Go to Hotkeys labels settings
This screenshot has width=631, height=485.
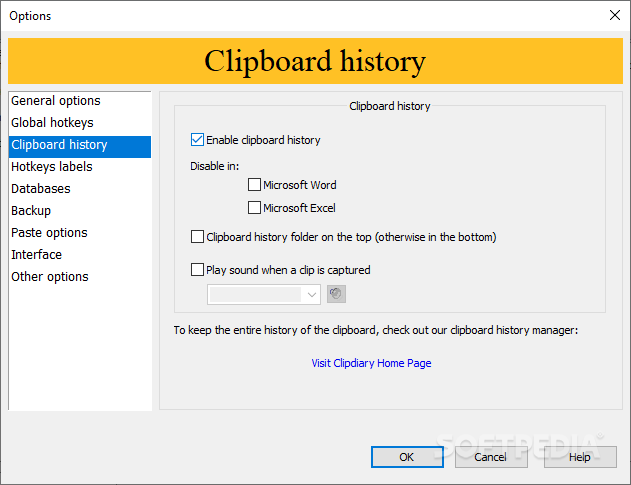click(x=52, y=167)
